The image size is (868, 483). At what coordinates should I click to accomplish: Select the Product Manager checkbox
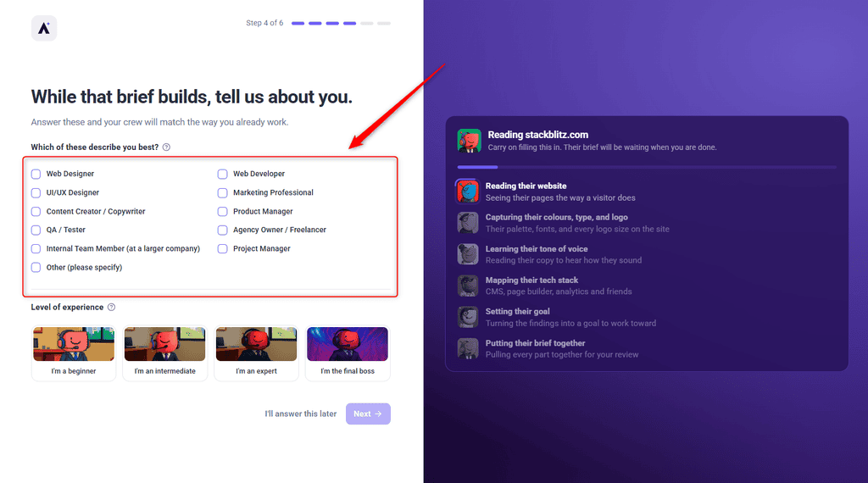pyautogui.click(x=223, y=211)
